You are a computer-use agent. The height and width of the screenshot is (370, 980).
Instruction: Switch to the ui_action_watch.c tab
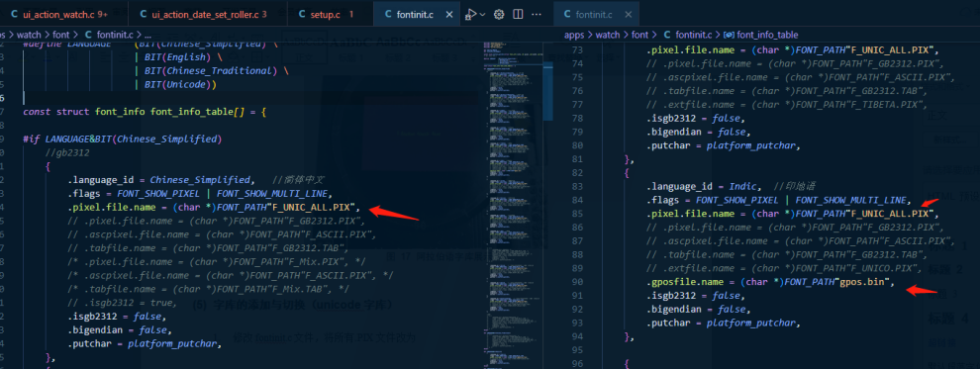coord(58,15)
